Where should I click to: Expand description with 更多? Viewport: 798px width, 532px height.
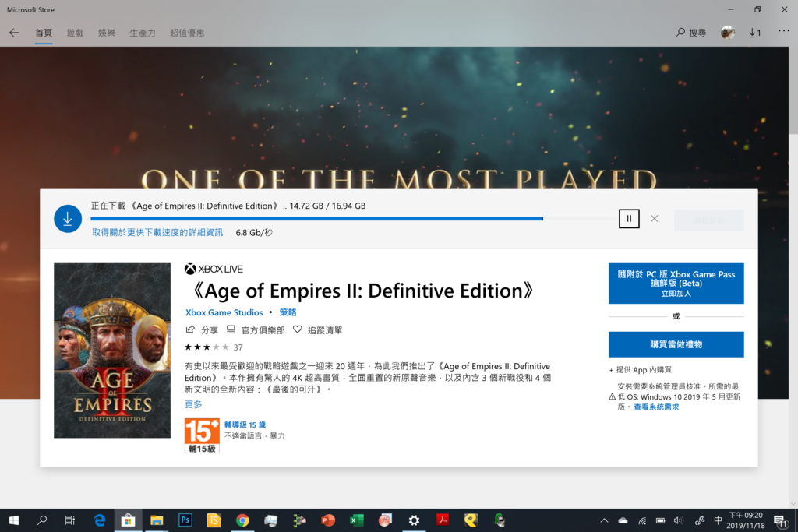tap(193, 404)
